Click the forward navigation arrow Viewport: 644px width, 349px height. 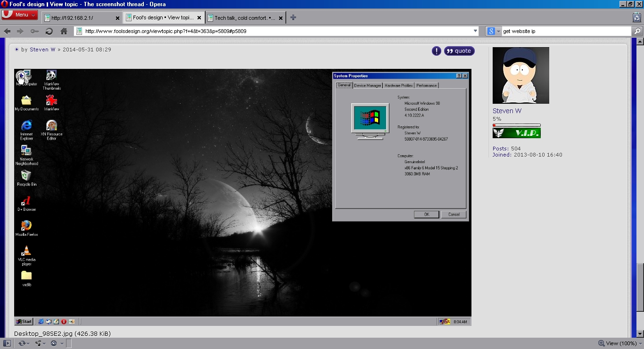(x=20, y=31)
